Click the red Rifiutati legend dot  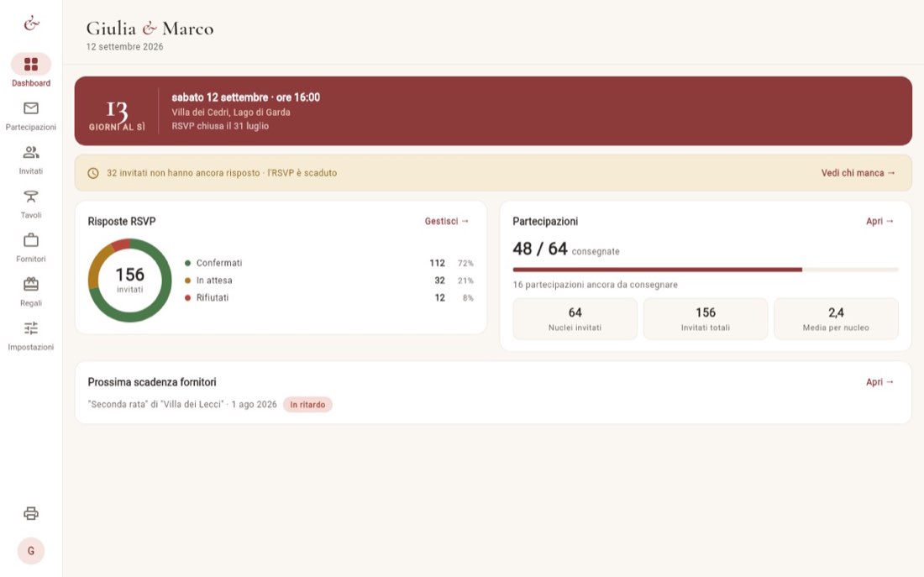[x=188, y=297]
